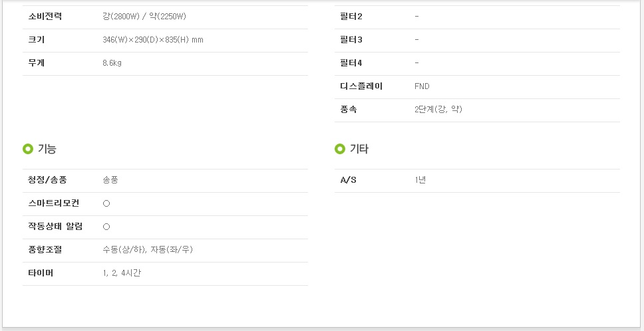Image resolution: width=644 pixels, height=331 pixels.
Task: Click the 1년 warranty value
Action: pos(420,180)
